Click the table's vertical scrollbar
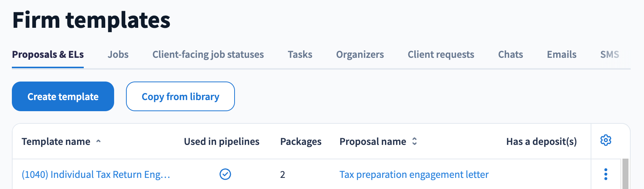This screenshot has height=189, width=644. tap(625, 174)
